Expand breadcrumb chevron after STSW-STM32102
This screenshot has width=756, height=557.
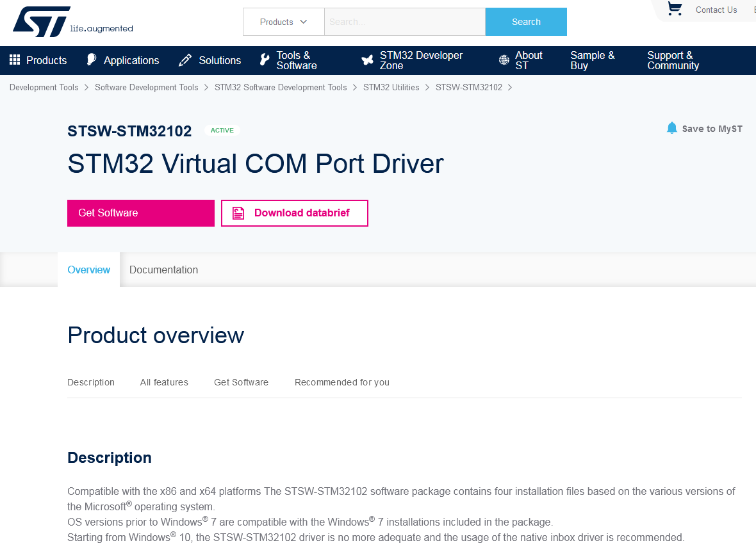click(x=510, y=87)
